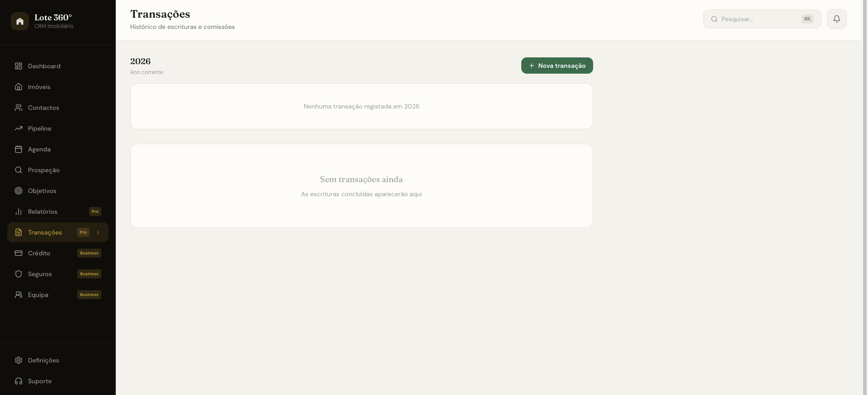Open Suporte via its headset icon
Screen dimensions: 868x395
pyautogui.click(x=19, y=381)
